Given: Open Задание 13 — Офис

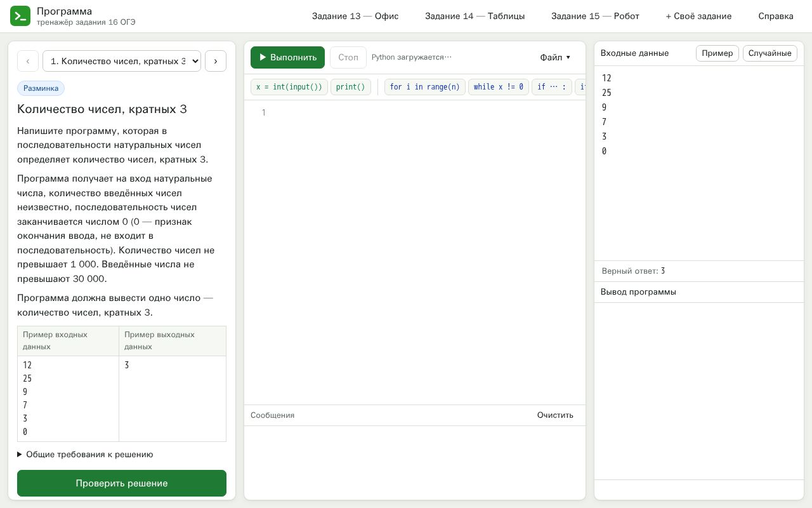Looking at the screenshot, I should pos(355,16).
